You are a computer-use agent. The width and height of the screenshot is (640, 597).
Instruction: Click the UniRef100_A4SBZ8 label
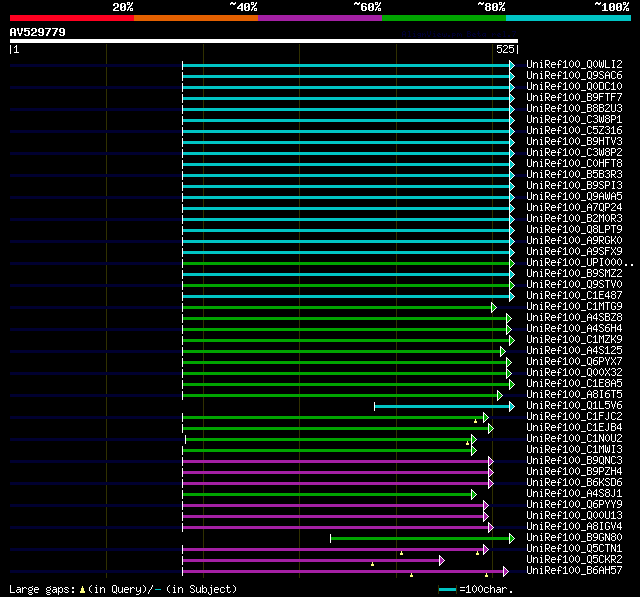click(574, 318)
